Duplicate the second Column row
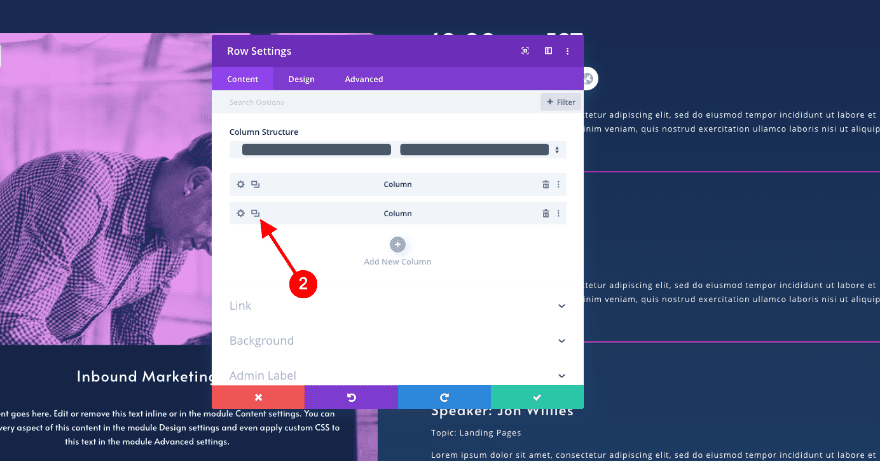 tap(255, 213)
